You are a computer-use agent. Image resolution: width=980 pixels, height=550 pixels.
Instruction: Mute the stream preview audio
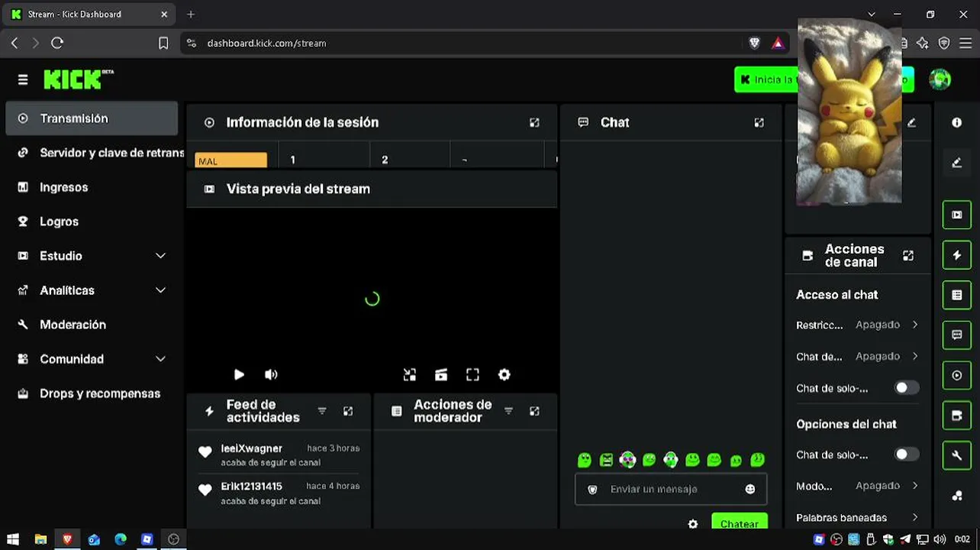point(271,374)
